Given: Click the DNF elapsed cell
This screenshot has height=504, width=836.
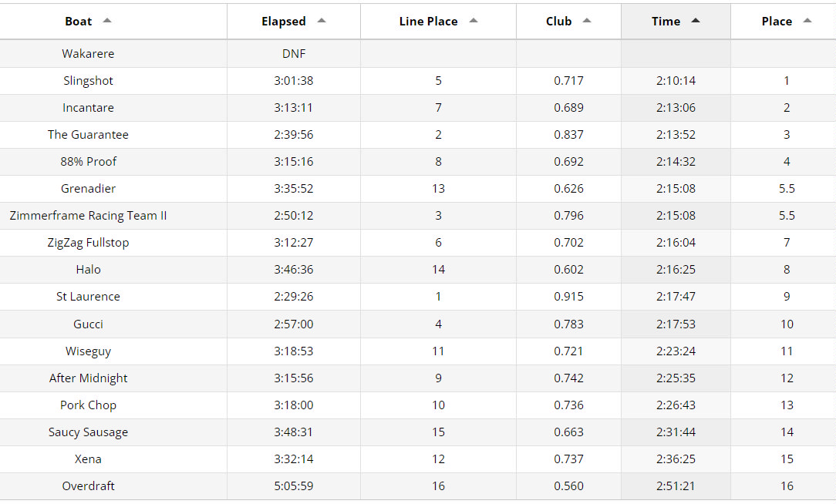Looking at the screenshot, I should (x=293, y=54).
